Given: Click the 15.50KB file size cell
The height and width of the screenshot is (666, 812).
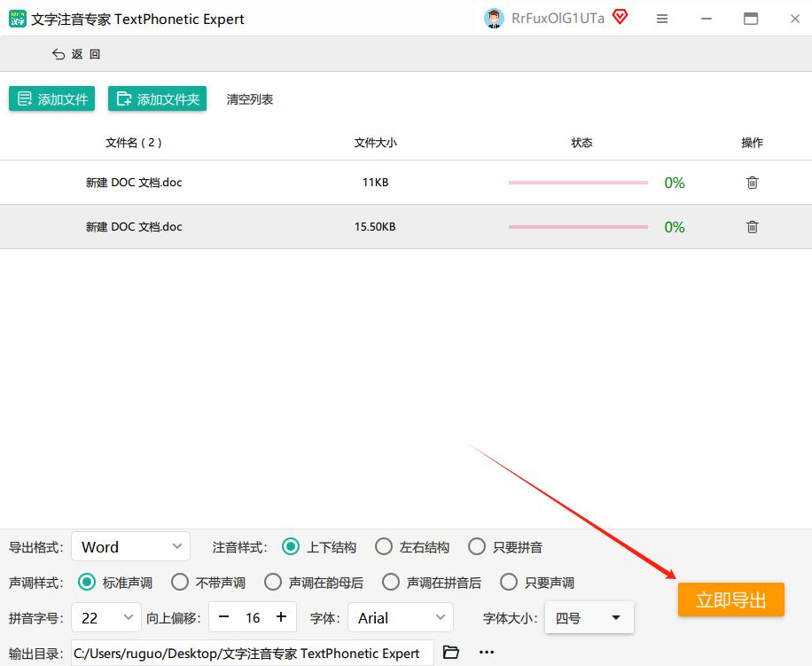Looking at the screenshot, I should click(x=375, y=227).
